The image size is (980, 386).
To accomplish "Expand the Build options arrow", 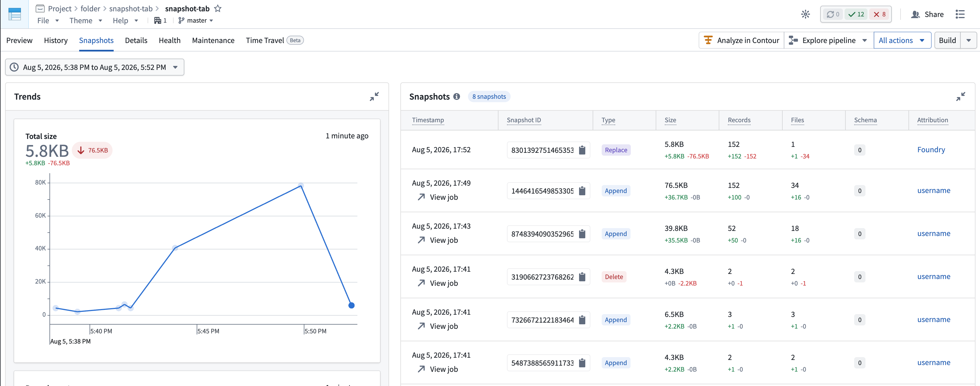I will (x=969, y=40).
